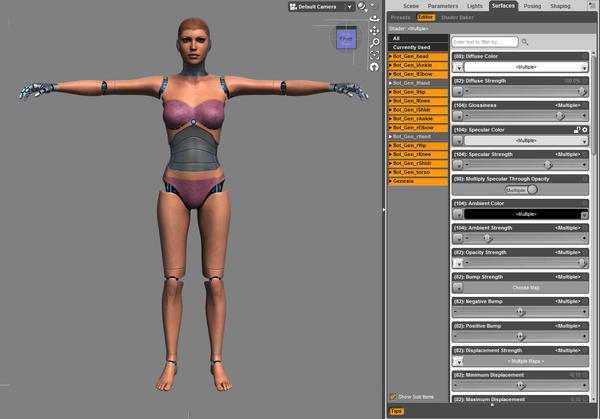Click the map button left of Diffuse Strength slider
The image size is (600, 419).
pyautogui.click(x=458, y=91)
